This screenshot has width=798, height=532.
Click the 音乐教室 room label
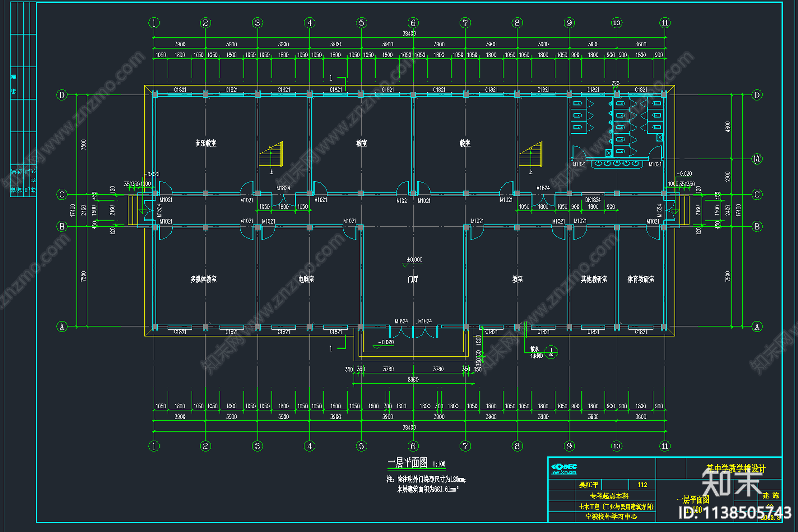point(206,143)
